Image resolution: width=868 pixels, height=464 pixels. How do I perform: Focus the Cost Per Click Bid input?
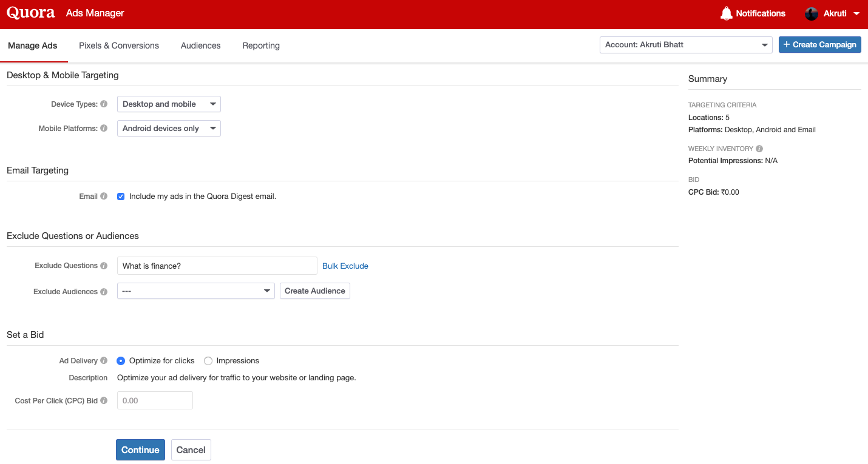coord(155,400)
